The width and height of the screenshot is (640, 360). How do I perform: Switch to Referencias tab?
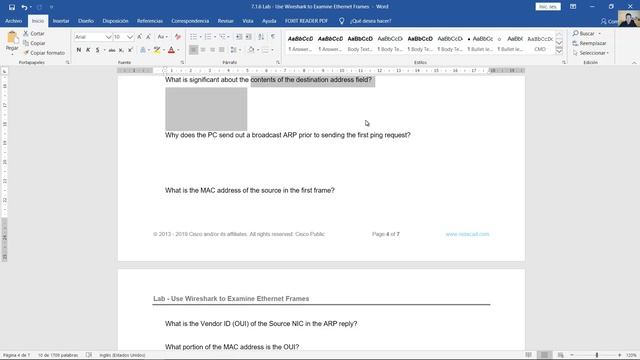(x=150, y=21)
